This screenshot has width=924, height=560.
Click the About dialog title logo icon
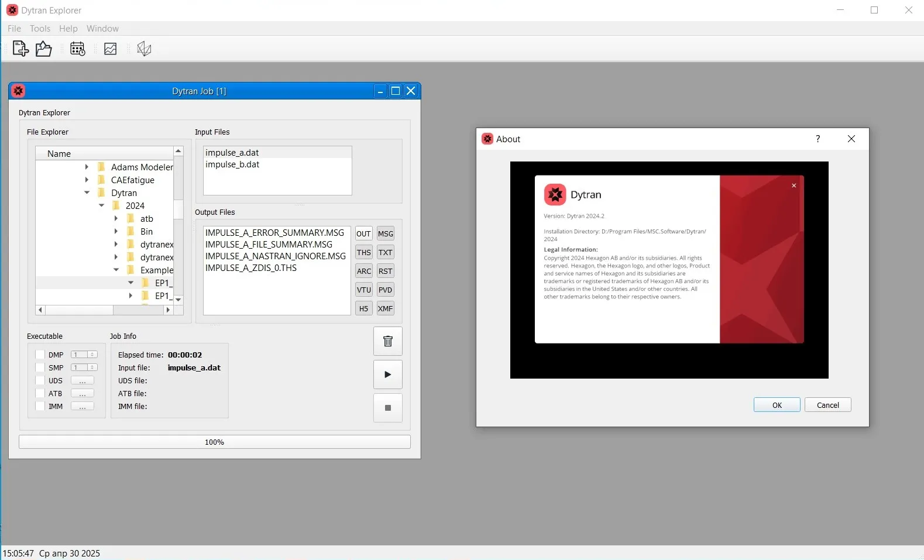[487, 139]
